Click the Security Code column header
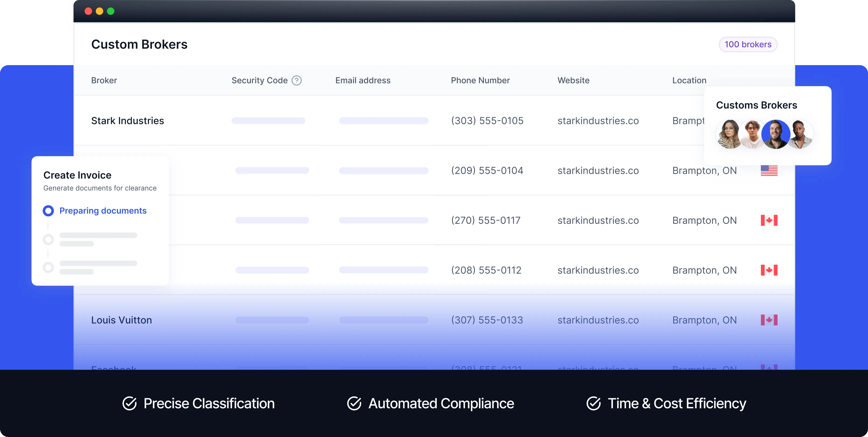This screenshot has width=868, height=437. 259,80
